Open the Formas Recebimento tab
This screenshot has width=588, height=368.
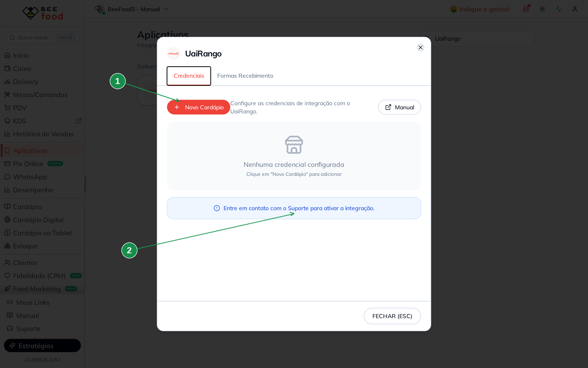245,76
